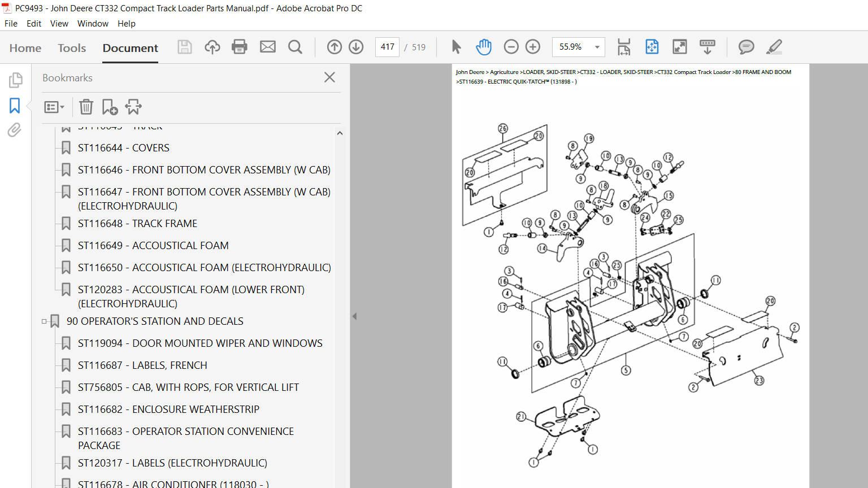This screenshot has width=868, height=488.
Task: Select the highlight pen tool
Action: tap(774, 47)
